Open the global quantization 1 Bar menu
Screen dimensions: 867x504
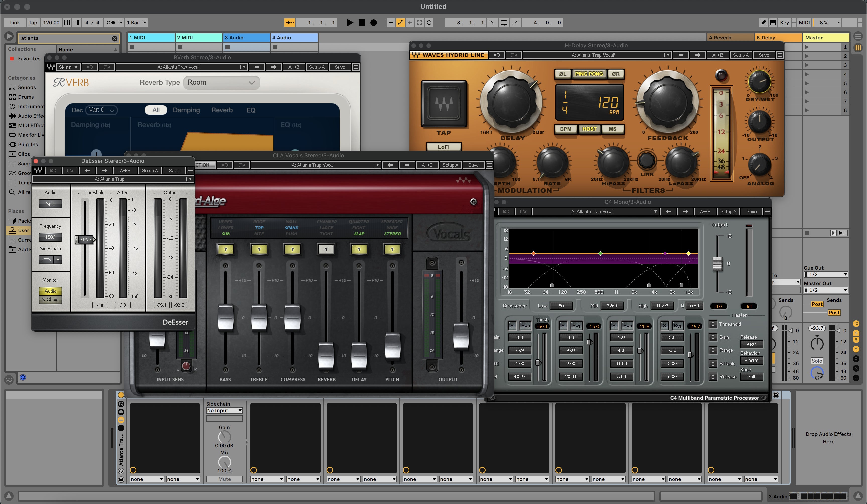tap(136, 23)
